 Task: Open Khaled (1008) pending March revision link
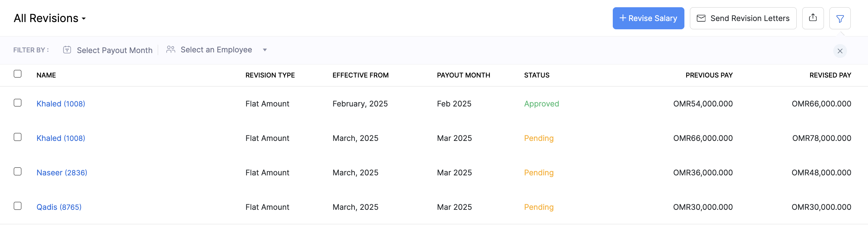[61, 138]
